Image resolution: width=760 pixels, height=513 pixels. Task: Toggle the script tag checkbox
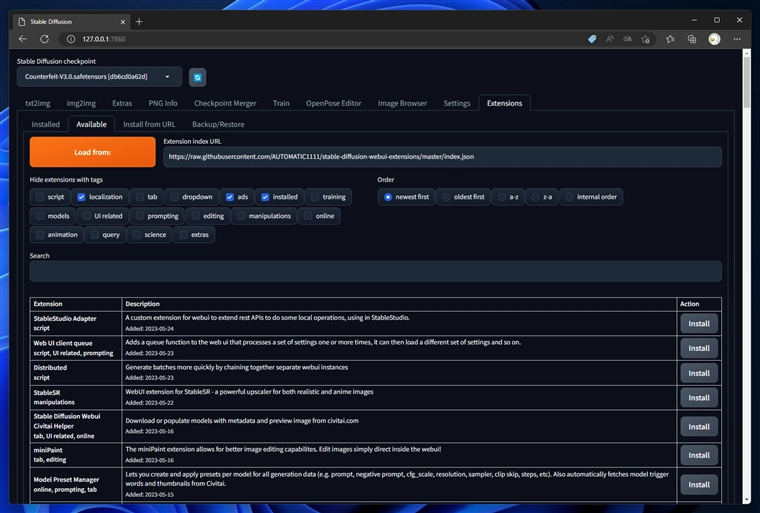point(40,197)
